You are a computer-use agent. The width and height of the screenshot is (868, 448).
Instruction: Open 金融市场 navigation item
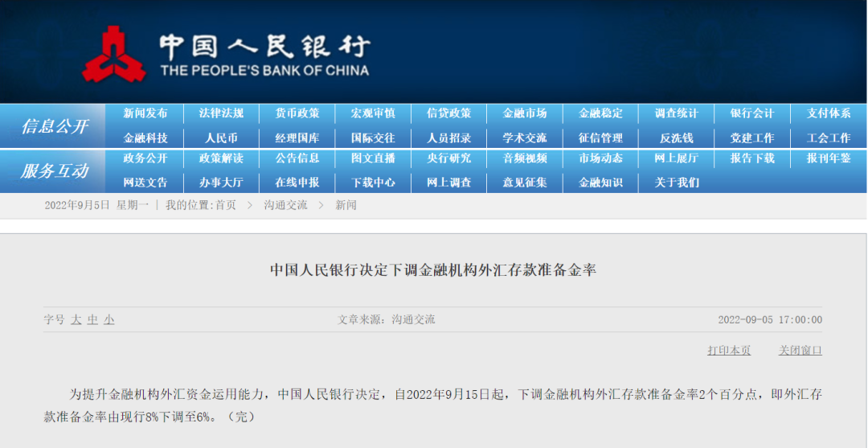pos(525,113)
